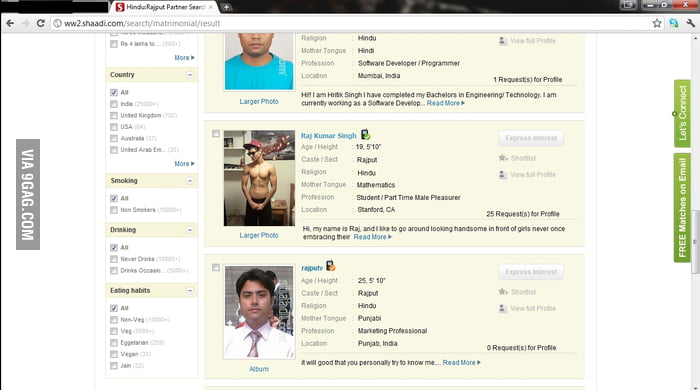700x390 pixels.
Task: Check the India country filter
Action: (x=114, y=104)
